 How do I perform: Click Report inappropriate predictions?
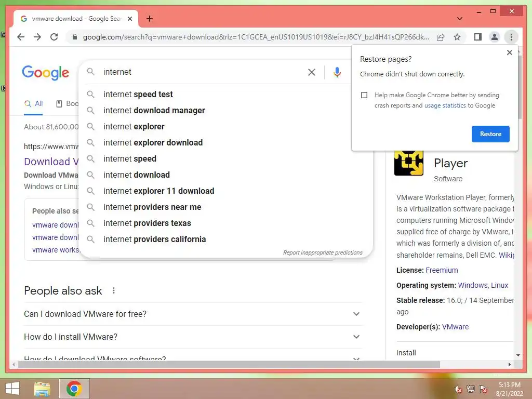[323, 253]
